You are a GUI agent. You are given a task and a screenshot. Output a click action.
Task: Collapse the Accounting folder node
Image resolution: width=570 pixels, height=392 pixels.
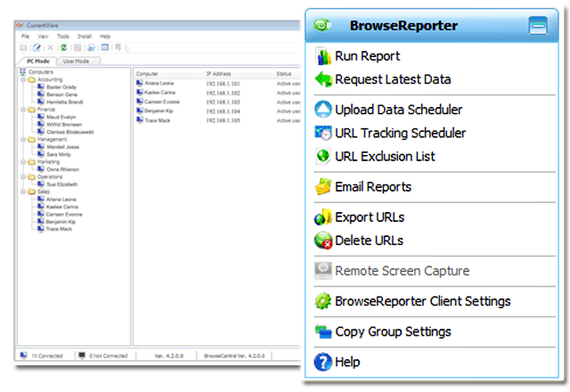(x=23, y=79)
